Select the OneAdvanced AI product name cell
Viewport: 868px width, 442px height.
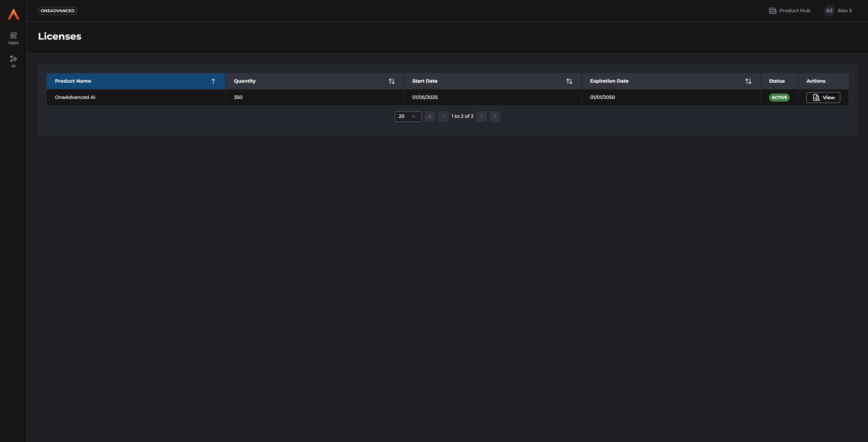click(x=136, y=98)
